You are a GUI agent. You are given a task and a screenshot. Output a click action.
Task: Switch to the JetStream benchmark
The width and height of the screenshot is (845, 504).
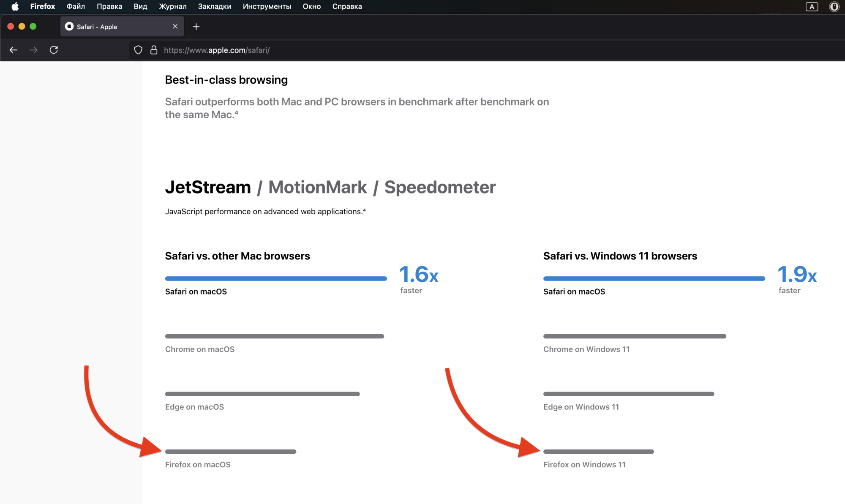point(208,187)
